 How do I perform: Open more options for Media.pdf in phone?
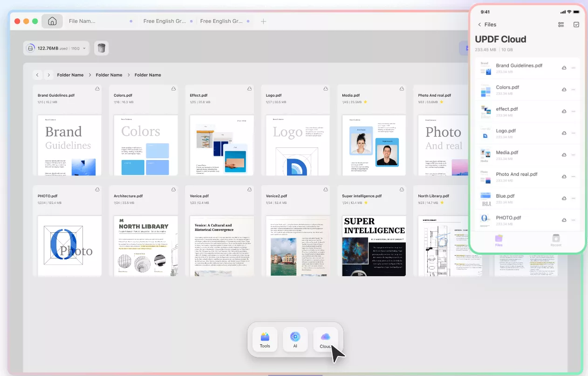click(574, 155)
